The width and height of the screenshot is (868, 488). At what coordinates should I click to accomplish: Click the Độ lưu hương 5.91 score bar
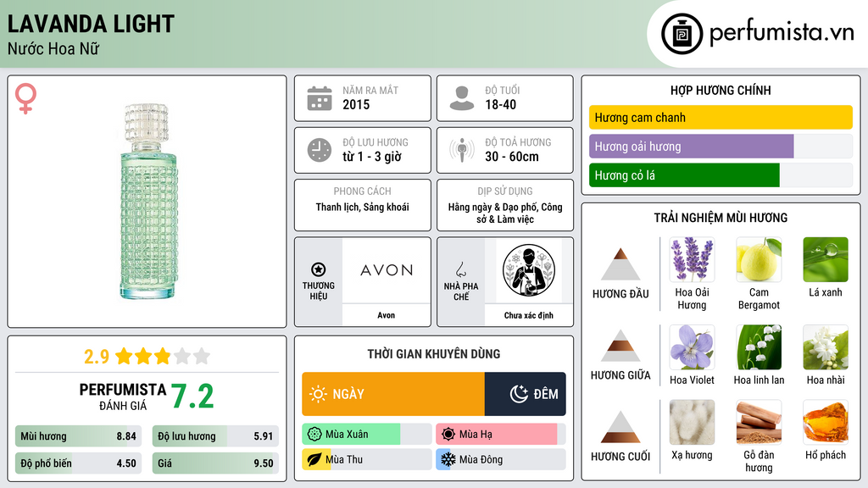(x=215, y=436)
